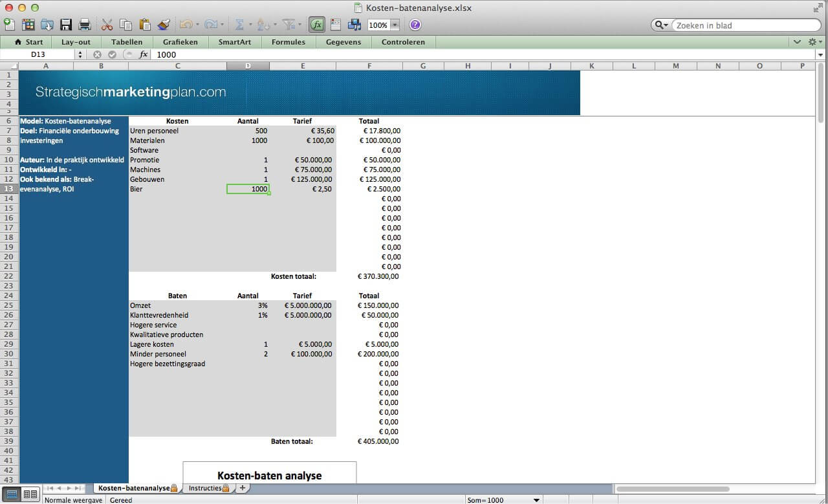Viewport: 828px width, 504px height.
Task: Select the Format Painter brush icon
Action: tap(164, 25)
